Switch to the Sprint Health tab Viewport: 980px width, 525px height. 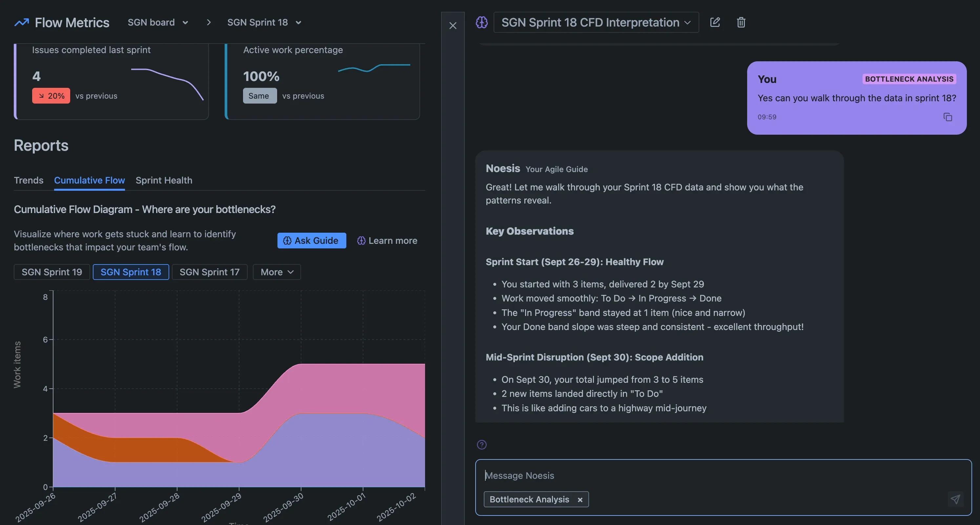(164, 180)
